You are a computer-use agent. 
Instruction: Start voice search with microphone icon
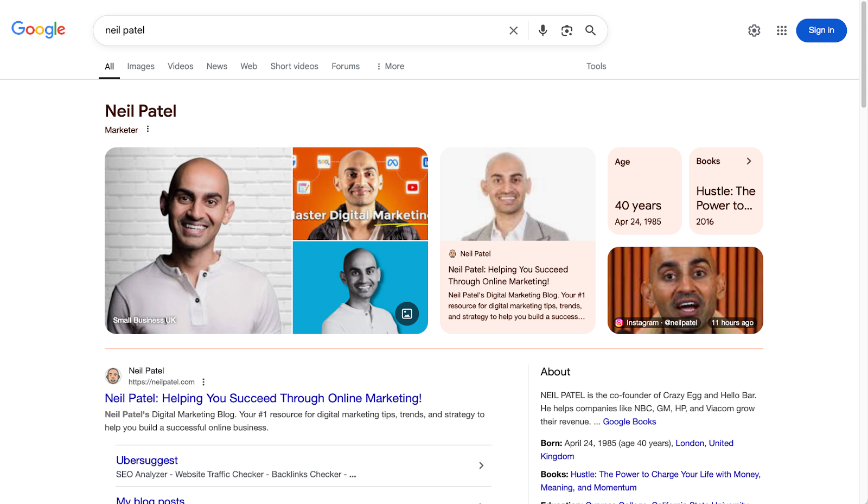click(542, 30)
